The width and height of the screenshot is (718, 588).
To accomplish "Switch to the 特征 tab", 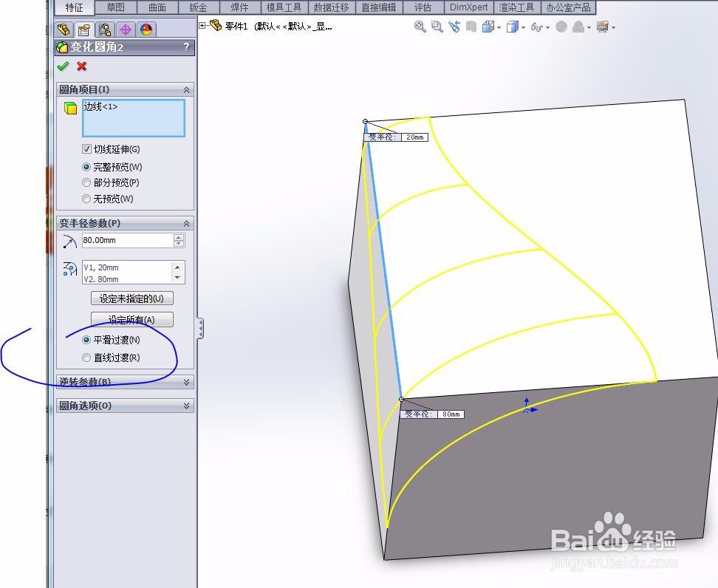I will 74,7.
